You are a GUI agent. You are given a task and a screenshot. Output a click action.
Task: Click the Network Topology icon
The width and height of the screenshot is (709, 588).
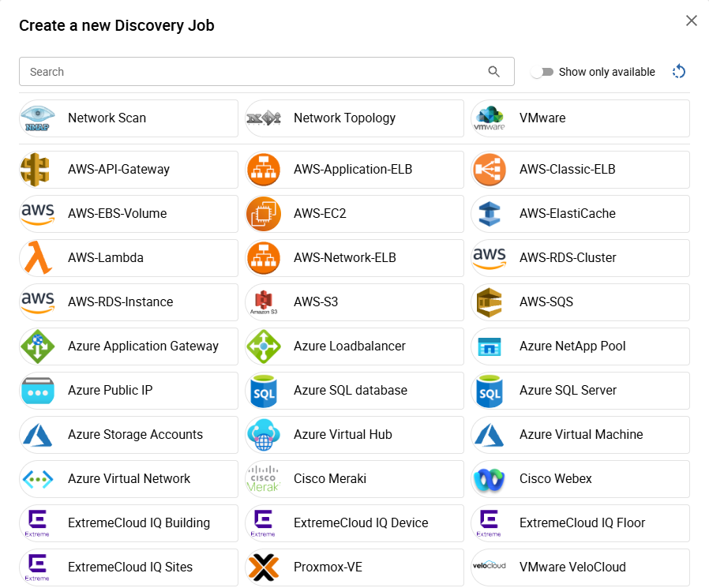pos(264,118)
